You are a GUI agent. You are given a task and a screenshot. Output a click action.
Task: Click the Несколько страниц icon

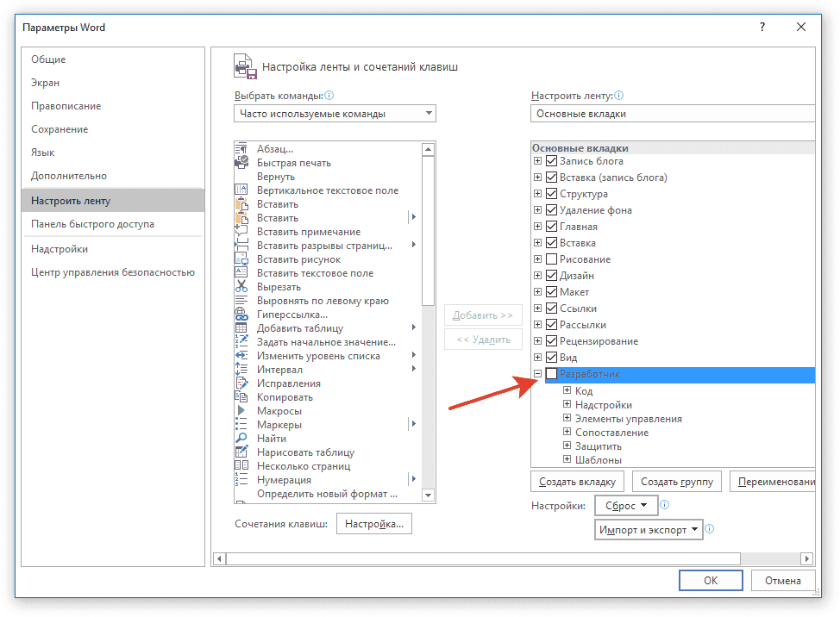[241, 466]
